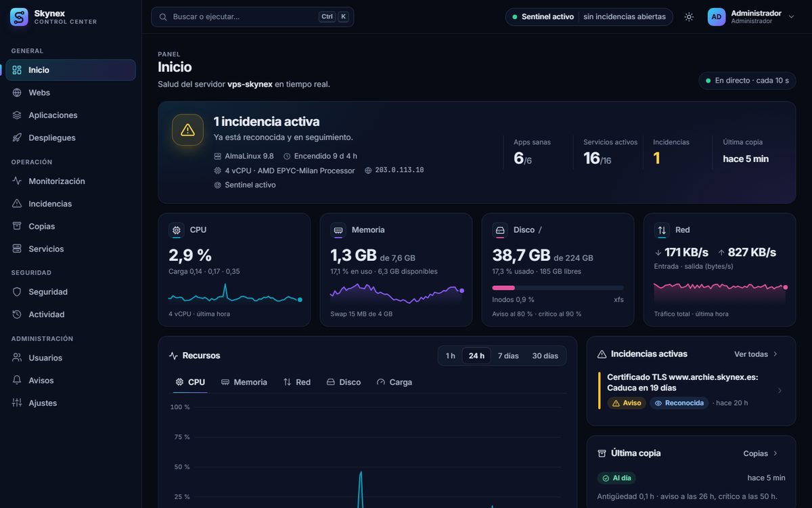The image size is (812, 508).
Task: Click the En directo refresh indicator
Action: coord(747,81)
